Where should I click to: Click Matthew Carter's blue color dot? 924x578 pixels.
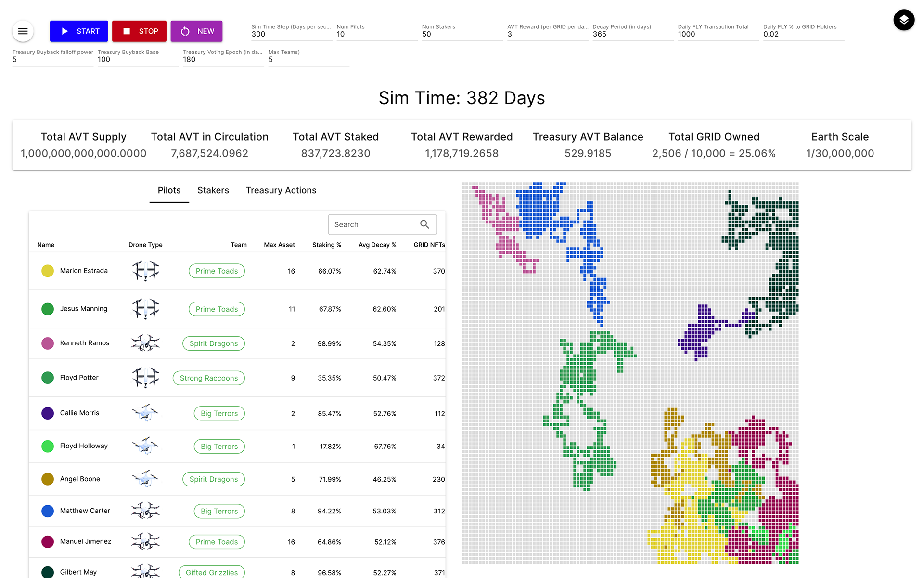pyautogui.click(x=48, y=511)
